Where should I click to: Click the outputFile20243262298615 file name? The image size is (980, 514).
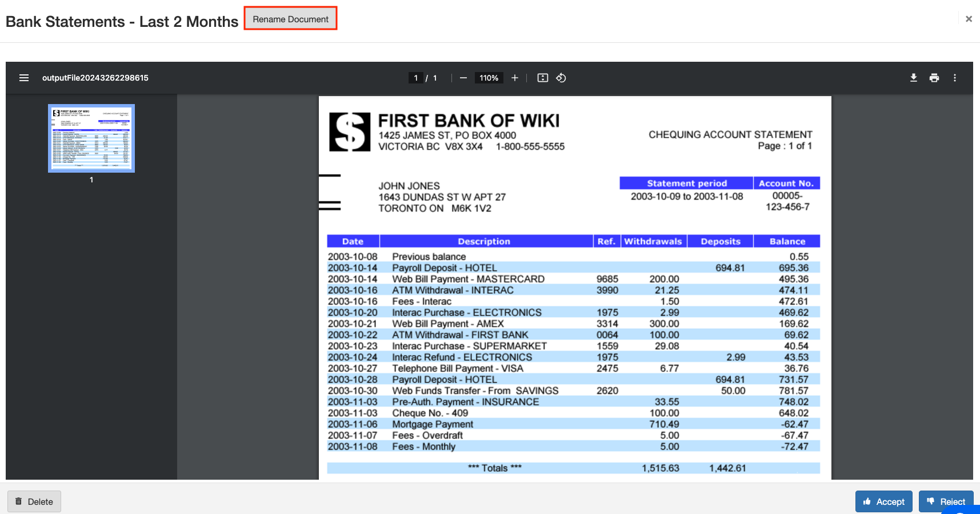click(95, 78)
